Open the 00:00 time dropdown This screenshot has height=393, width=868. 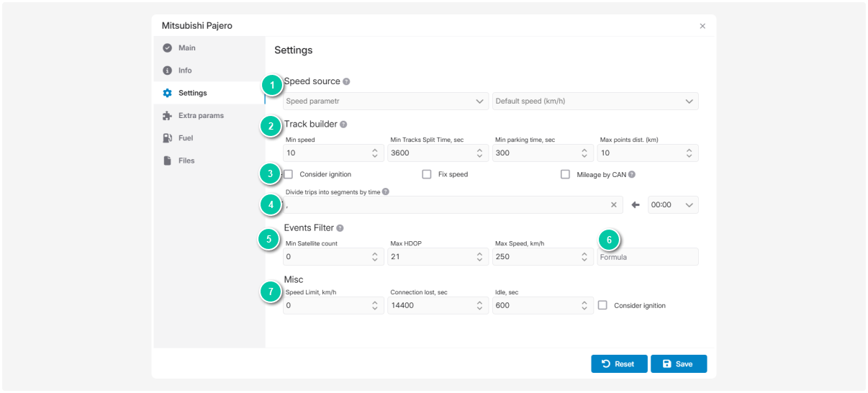tap(673, 205)
